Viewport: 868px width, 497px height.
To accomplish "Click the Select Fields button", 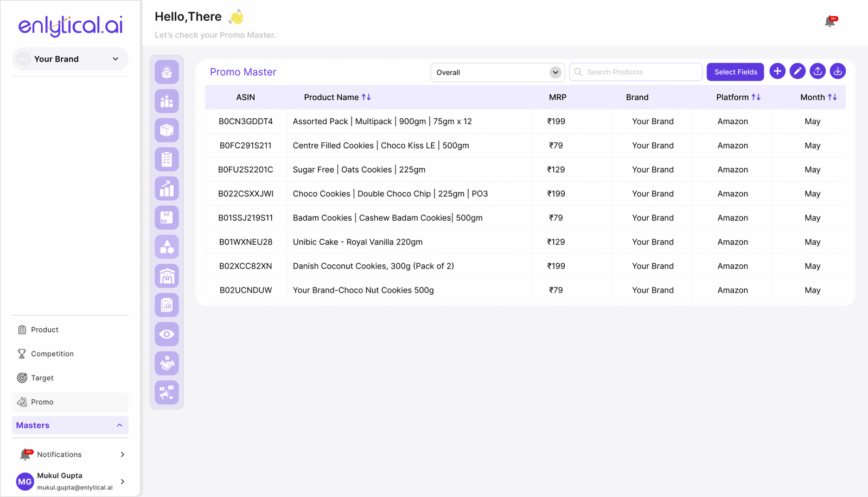I will click(x=735, y=72).
